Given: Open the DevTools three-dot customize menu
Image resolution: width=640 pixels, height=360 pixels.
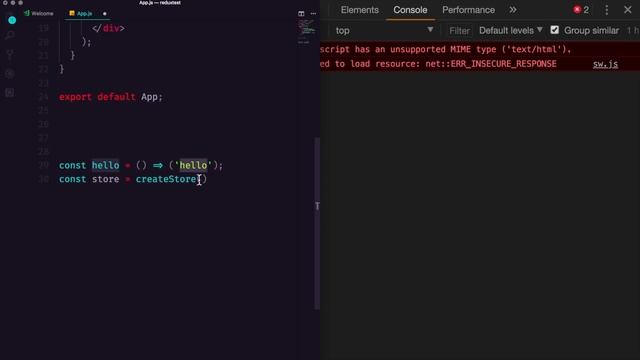Looking at the screenshot, I should pyautogui.click(x=607, y=10).
